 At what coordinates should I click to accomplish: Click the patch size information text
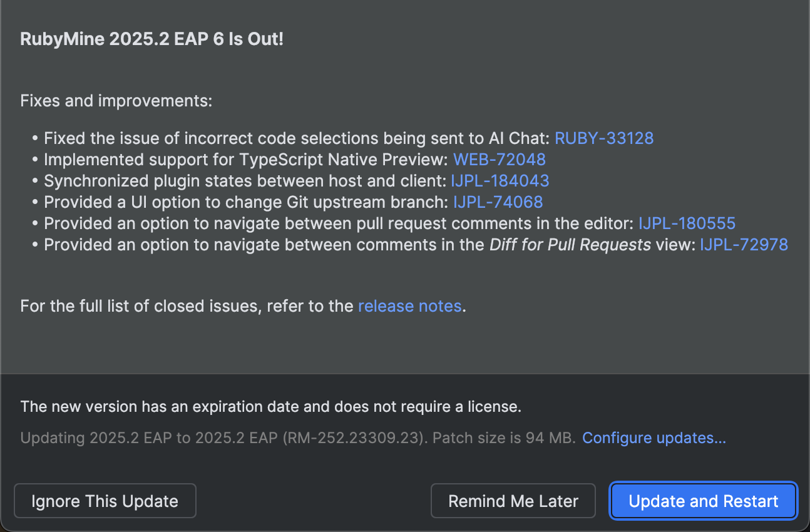point(297,437)
